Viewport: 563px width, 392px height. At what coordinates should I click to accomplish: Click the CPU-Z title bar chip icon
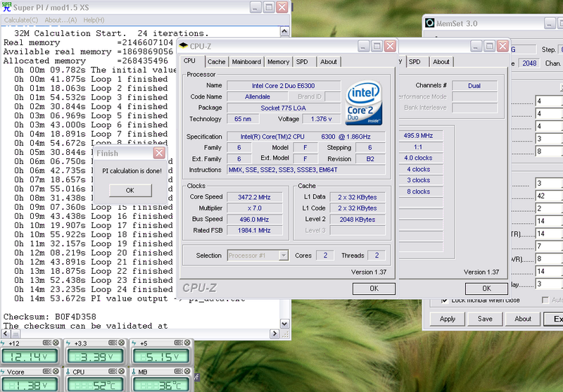[x=184, y=46]
